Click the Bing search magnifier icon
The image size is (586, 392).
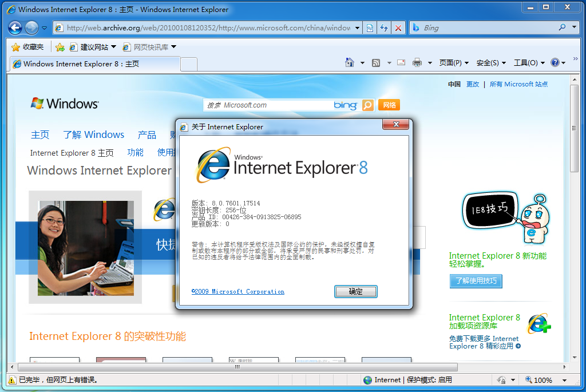point(366,105)
